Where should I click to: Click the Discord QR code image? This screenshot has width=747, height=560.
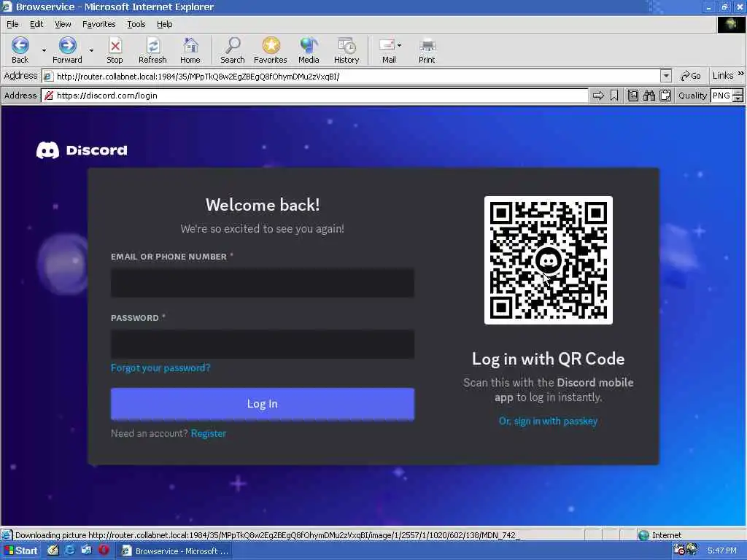tap(549, 260)
